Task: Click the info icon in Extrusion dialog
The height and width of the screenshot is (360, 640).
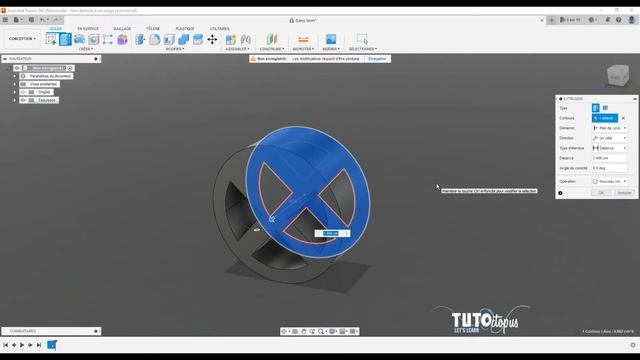Action: (x=560, y=193)
